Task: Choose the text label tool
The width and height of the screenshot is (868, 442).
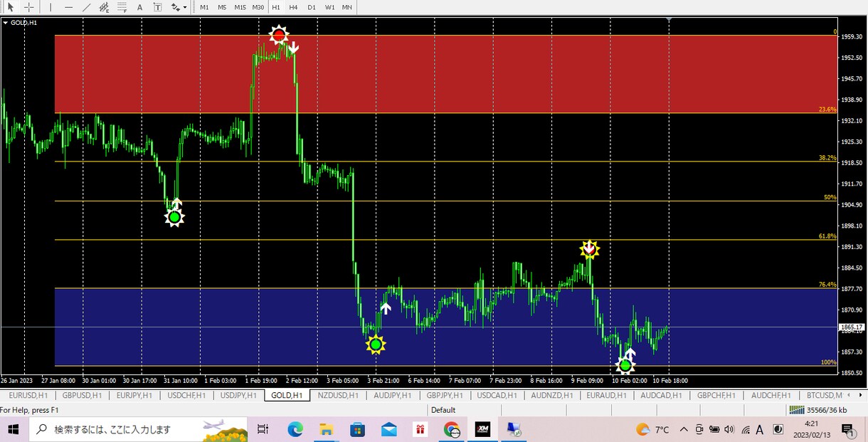Action: coord(157,7)
